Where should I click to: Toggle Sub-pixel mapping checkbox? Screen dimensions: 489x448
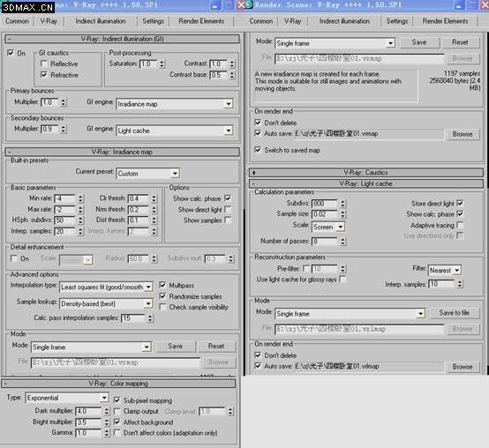pyautogui.click(x=117, y=399)
